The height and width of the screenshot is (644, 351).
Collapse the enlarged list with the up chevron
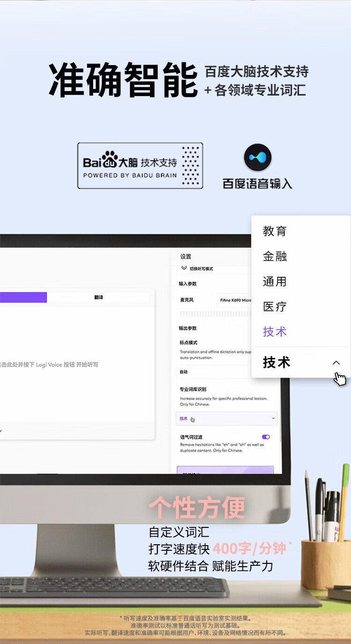point(336,363)
